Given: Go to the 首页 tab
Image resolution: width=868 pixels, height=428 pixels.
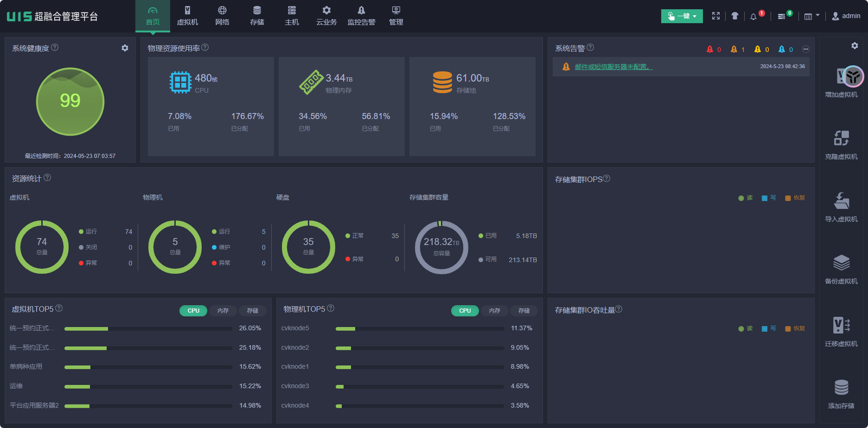Looking at the screenshot, I should [153, 16].
